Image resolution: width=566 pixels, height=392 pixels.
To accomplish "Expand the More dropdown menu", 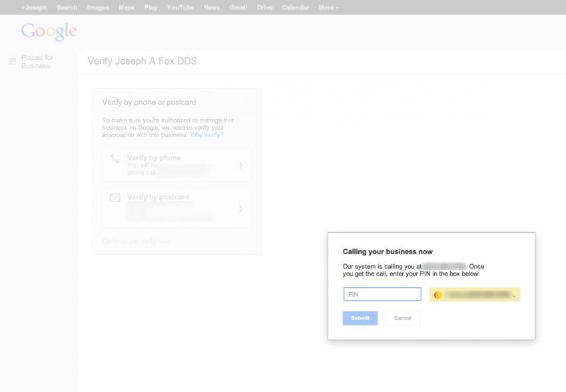I will tap(328, 7).
